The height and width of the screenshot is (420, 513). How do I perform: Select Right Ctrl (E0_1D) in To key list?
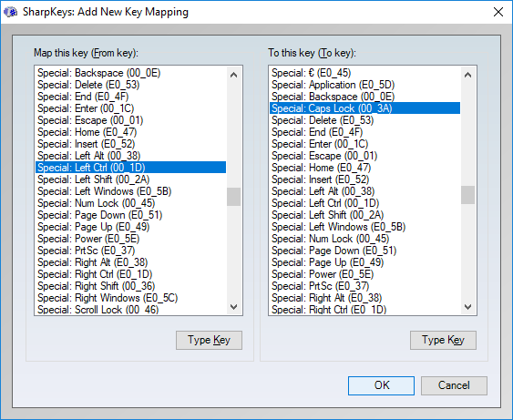click(364, 309)
